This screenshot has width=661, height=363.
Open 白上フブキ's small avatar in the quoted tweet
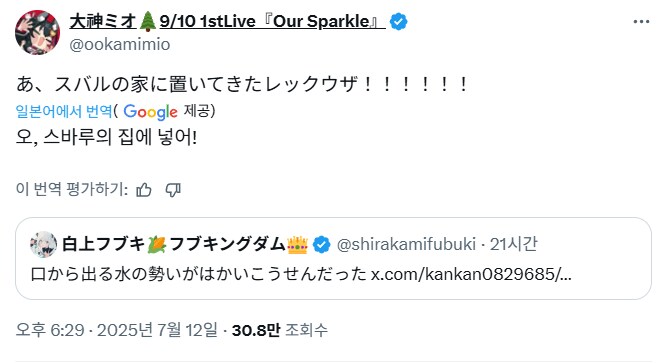click(43, 244)
